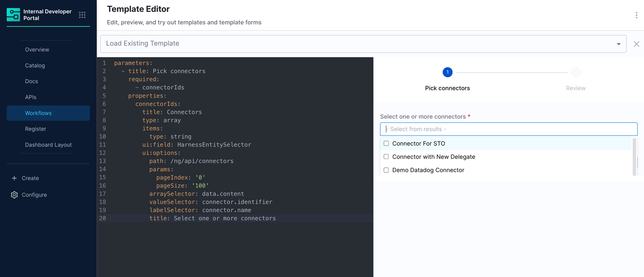
Task: Close the template editor with X icon
Action: pyautogui.click(x=636, y=44)
